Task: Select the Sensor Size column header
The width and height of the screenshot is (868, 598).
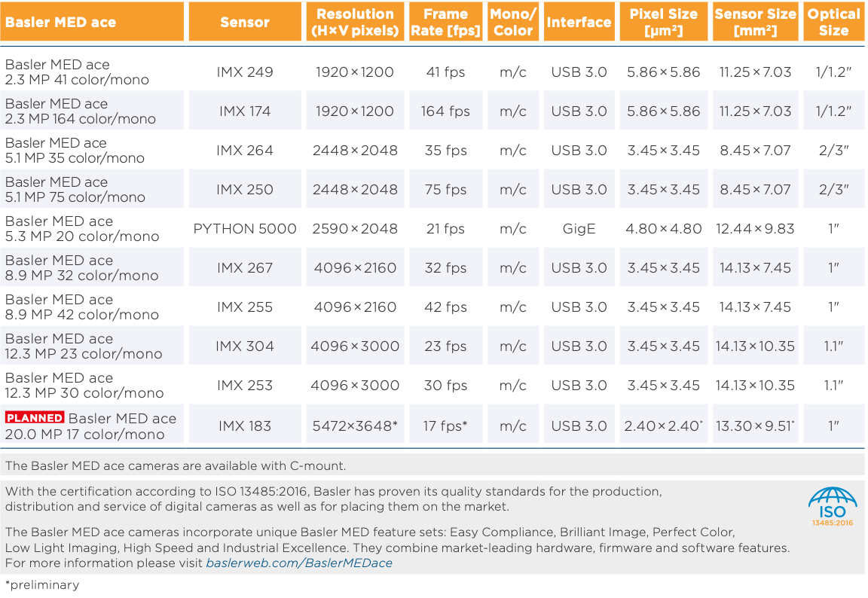Action: point(756,23)
